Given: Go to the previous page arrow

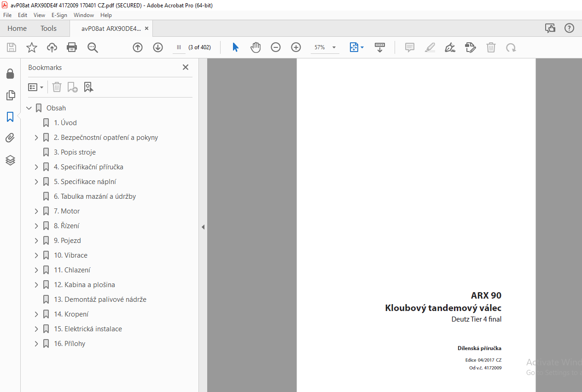Looking at the screenshot, I should [x=138, y=47].
